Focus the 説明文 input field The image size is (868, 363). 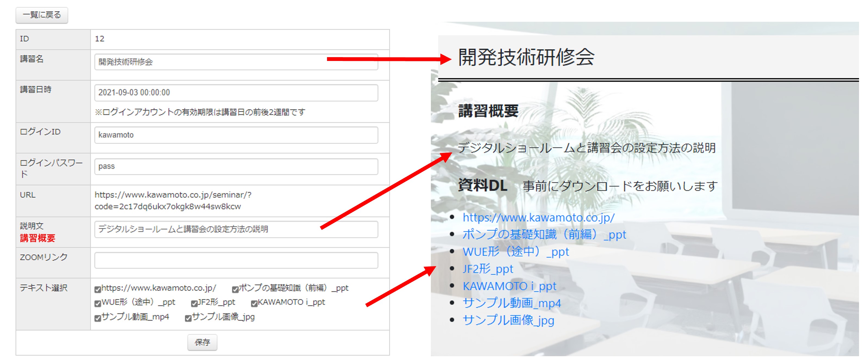click(x=236, y=229)
